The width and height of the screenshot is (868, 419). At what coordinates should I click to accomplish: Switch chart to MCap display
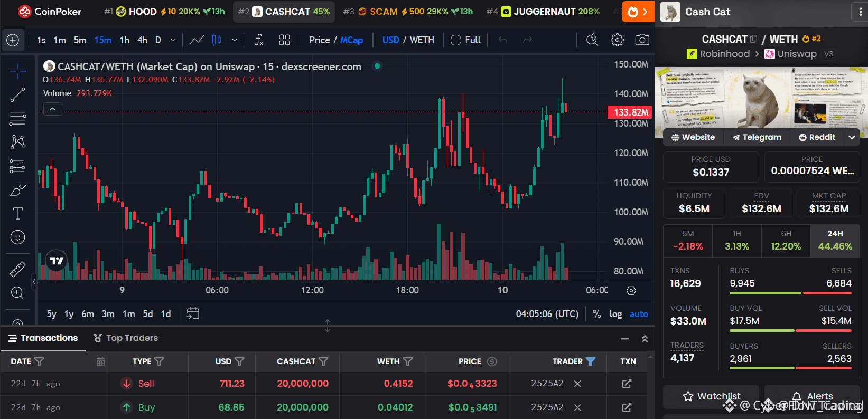point(351,40)
